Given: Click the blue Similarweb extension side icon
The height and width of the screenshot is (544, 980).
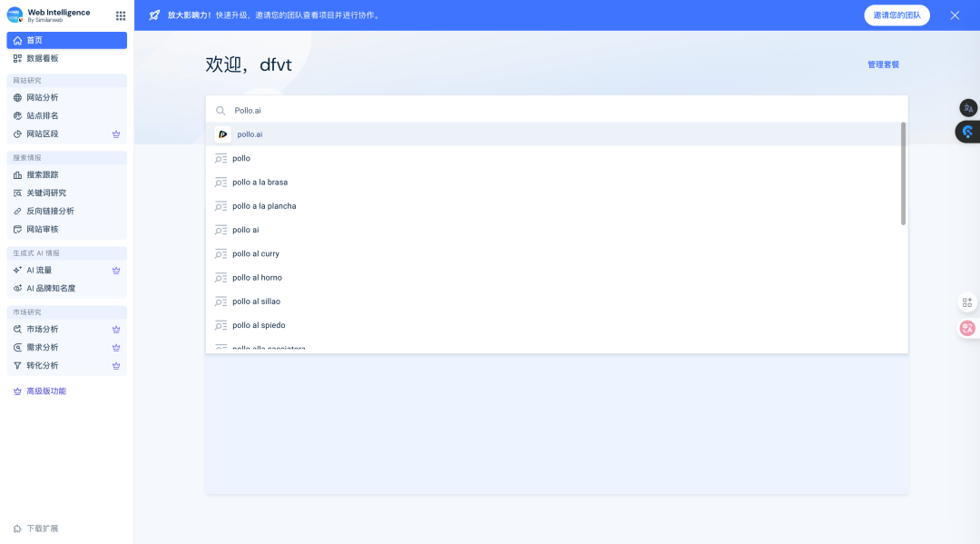Looking at the screenshot, I should tap(967, 132).
